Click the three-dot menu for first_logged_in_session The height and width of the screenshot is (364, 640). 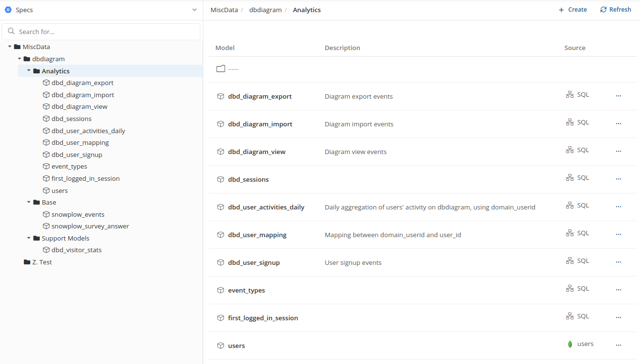click(618, 317)
